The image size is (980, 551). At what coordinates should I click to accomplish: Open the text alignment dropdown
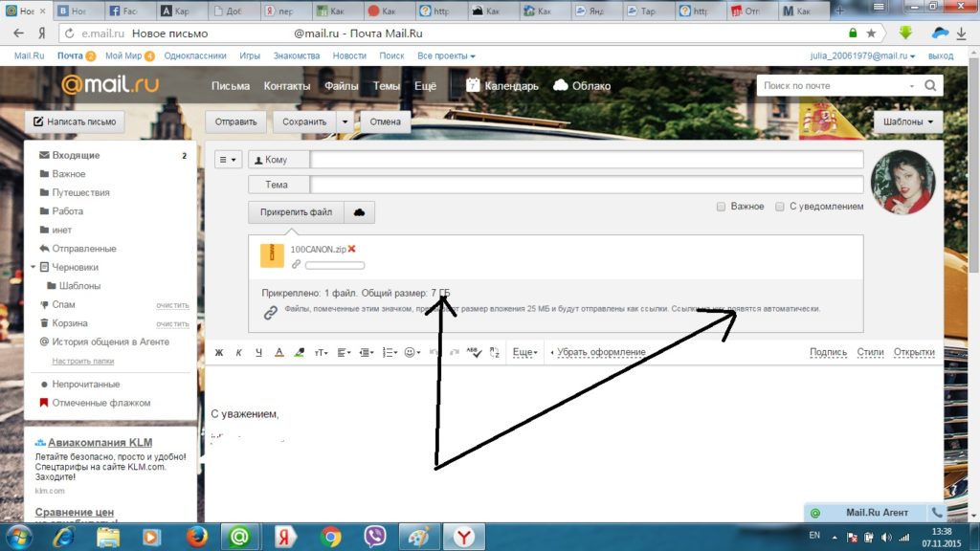pyautogui.click(x=344, y=352)
